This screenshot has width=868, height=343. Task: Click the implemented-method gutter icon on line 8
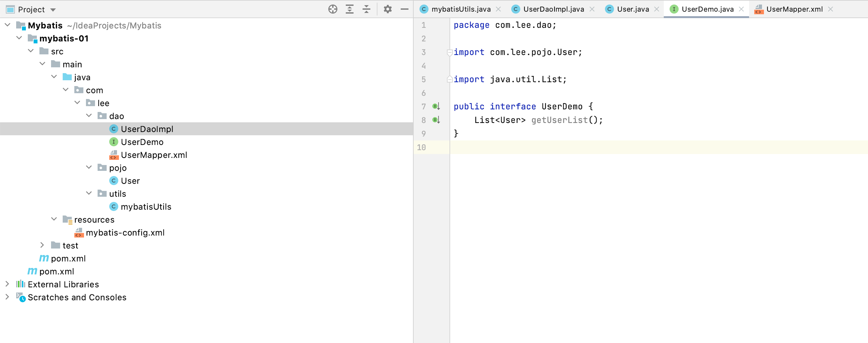436,120
